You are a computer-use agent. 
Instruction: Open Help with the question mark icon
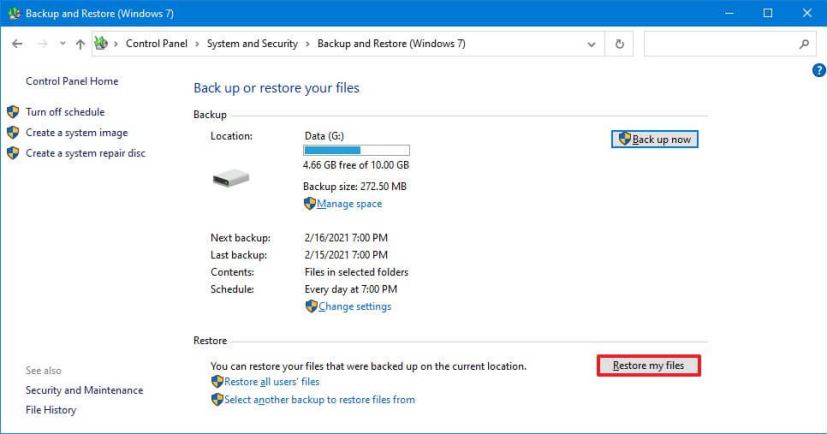tap(819, 70)
